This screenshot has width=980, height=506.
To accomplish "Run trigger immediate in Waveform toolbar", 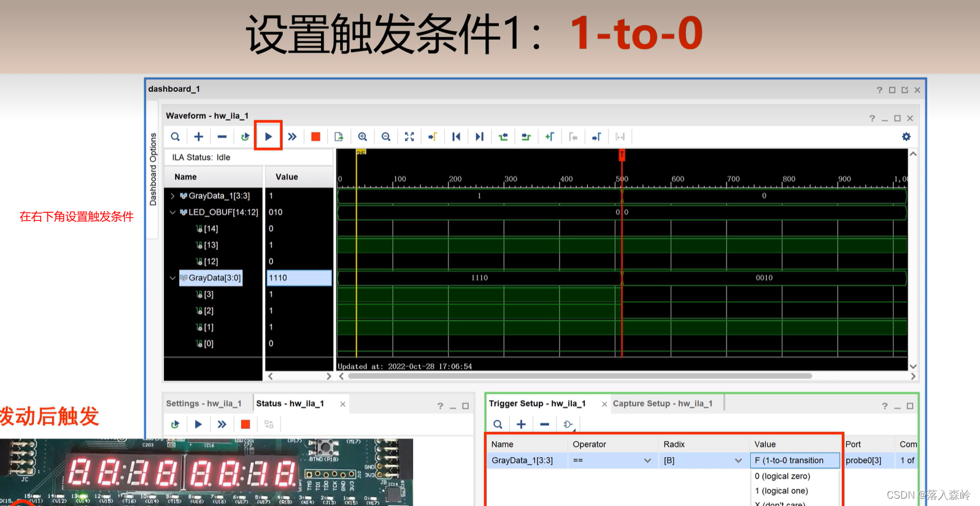I will [x=292, y=137].
